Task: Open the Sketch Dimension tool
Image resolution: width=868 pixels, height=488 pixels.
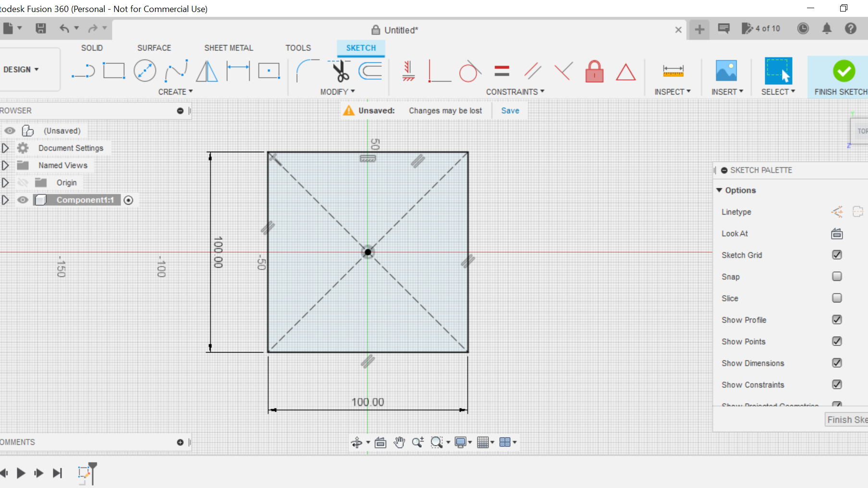Action: point(672,70)
